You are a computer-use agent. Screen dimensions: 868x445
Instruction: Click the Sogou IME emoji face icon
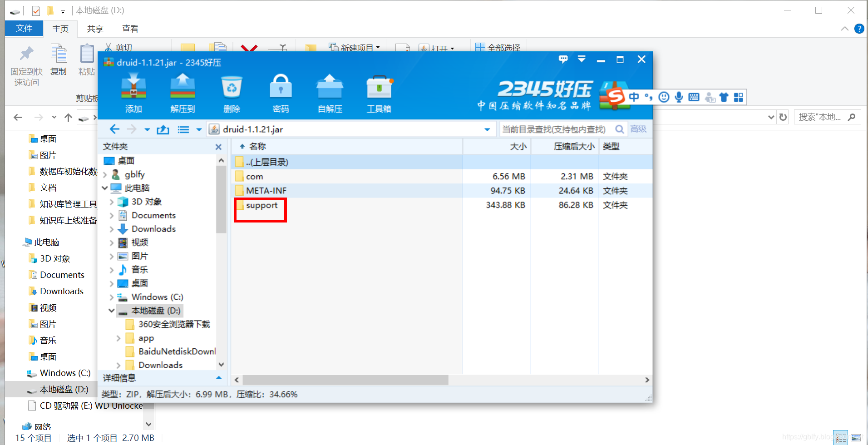664,97
